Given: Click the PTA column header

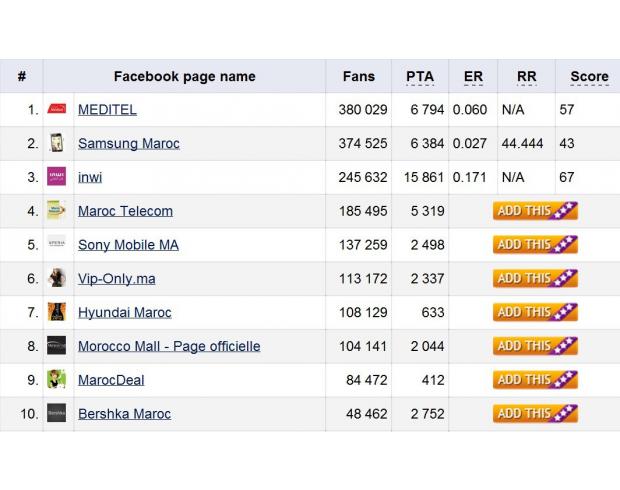Looking at the screenshot, I should (420, 77).
